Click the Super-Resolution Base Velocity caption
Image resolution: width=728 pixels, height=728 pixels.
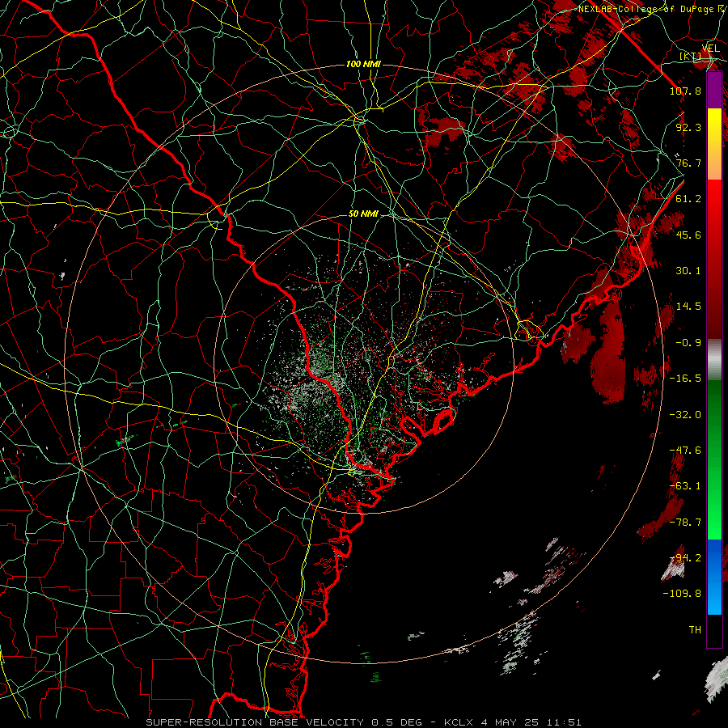coord(363,722)
